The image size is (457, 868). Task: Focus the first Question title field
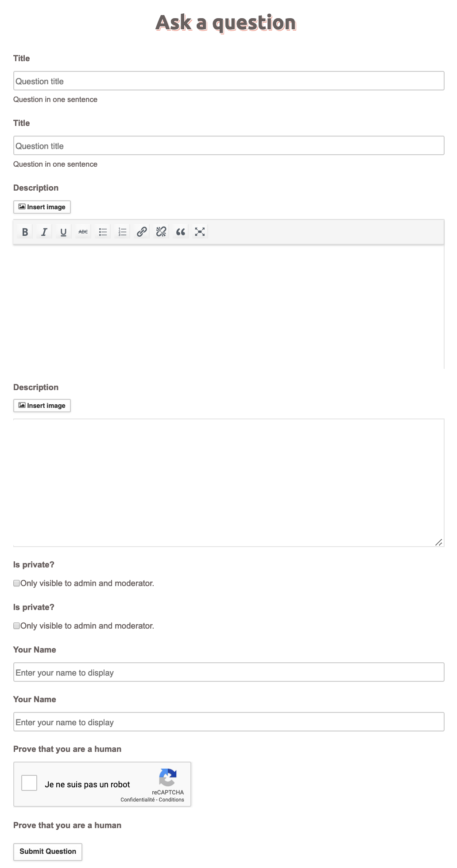pyautogui.click(x=228, y=81)
